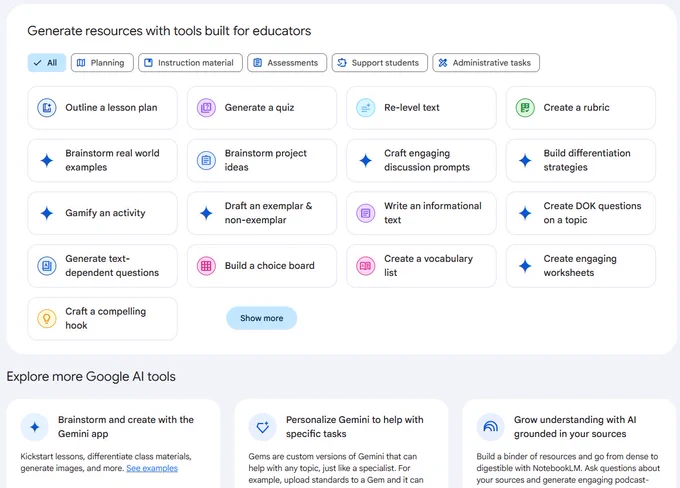The image size is (680, 488).
Task: Filter by Administrative tasks
Action: tap(486, 63)
